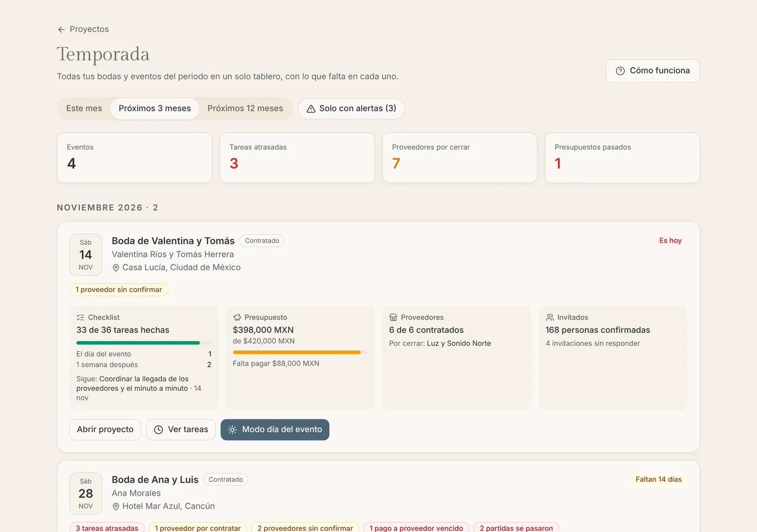Click the Contratado badge for Ana y Luis

(226, 480)
